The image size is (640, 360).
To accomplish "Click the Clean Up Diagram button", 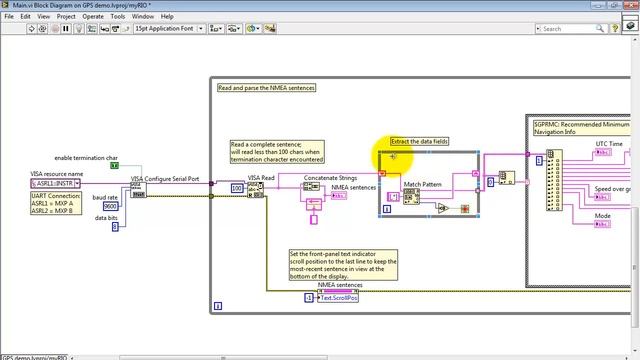I will pyautogui.click(x=270, y=29).
